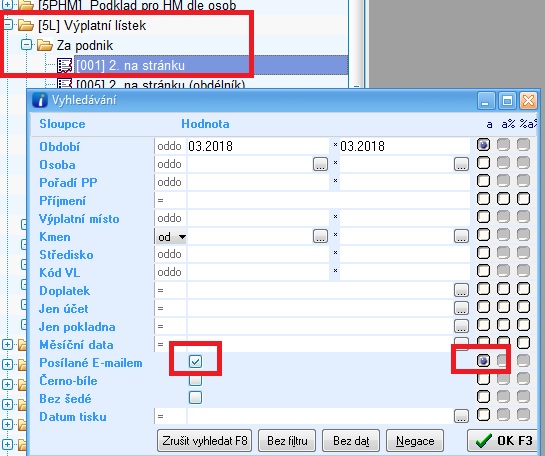Screen dimensions: 545x456
Task: Open the Datum tisku lookup ellipsis button
Action: pos(461,416)
